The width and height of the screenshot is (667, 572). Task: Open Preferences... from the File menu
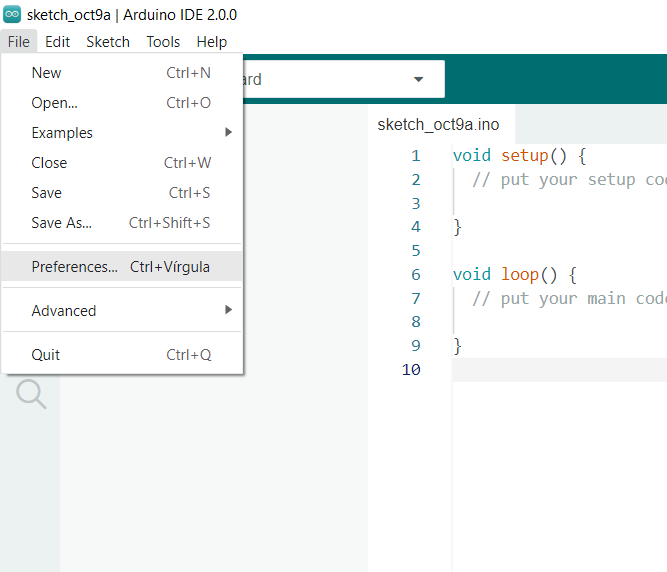tap(122, 267)
